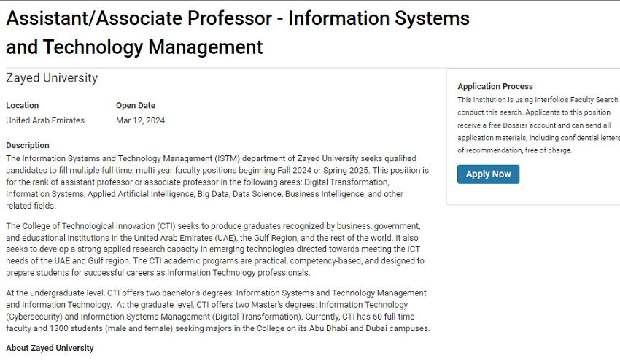620x364 pixels.
Task: Click the Open Date label
Action: tap(136, 105)
